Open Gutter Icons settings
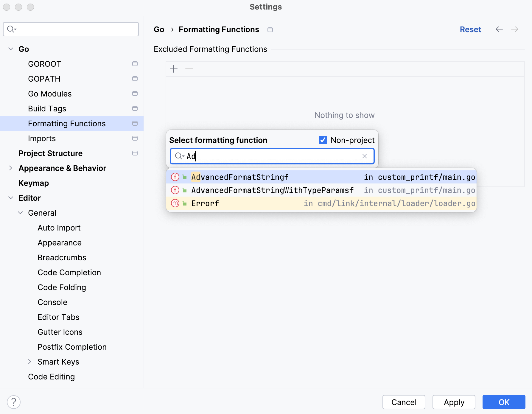The height and width of the screenshot is (414, 532). pyautogui.click(x=60, y=332)
